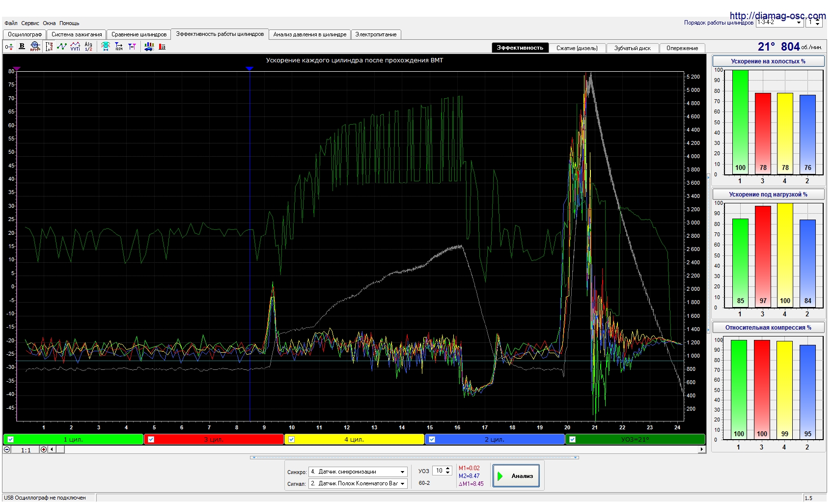
Task: Click the Ускорение под нагрузкой % header
Action: (768, 195)
